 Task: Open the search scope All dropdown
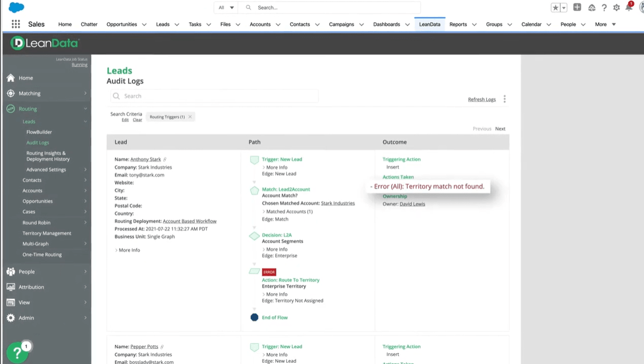pos(226,7)
